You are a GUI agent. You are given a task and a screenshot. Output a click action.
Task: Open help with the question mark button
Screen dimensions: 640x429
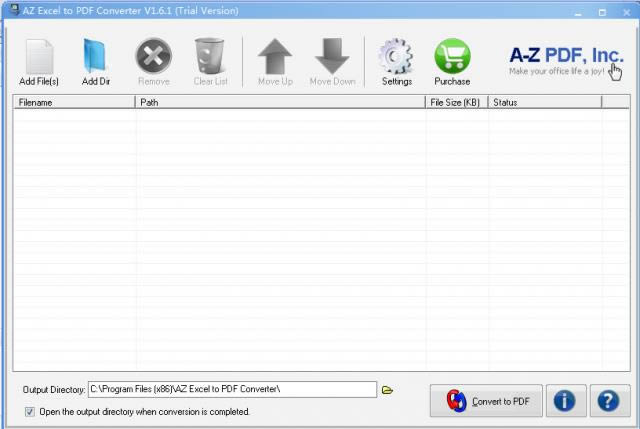click(610, 401)
